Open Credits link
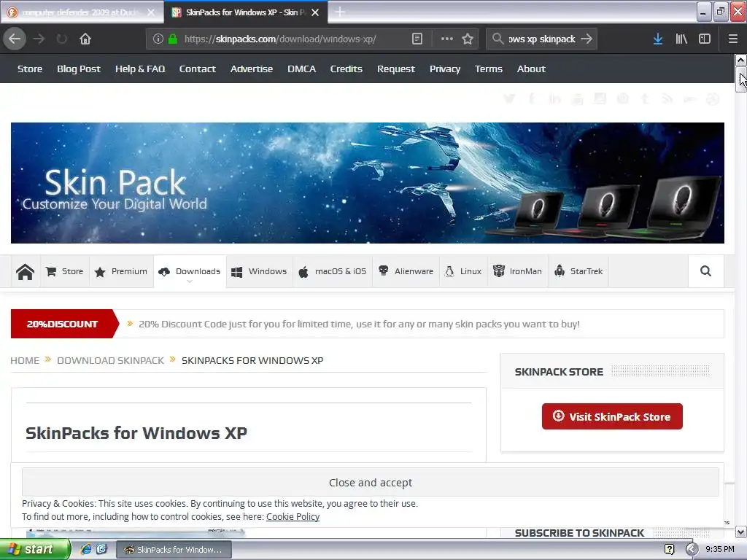Viewport: 747px width, 560px height. pyautogui.click(x=347, y=69)
